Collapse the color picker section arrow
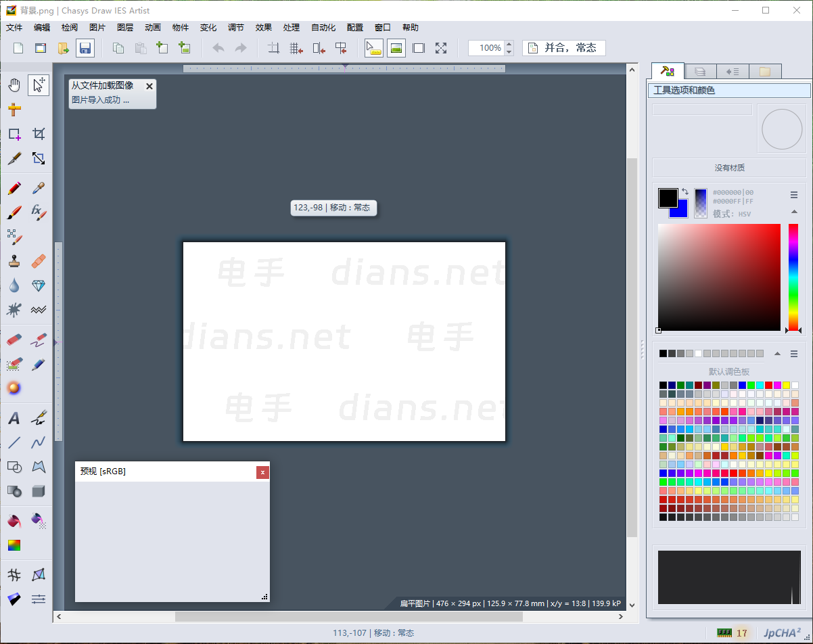 click(794, 212)
